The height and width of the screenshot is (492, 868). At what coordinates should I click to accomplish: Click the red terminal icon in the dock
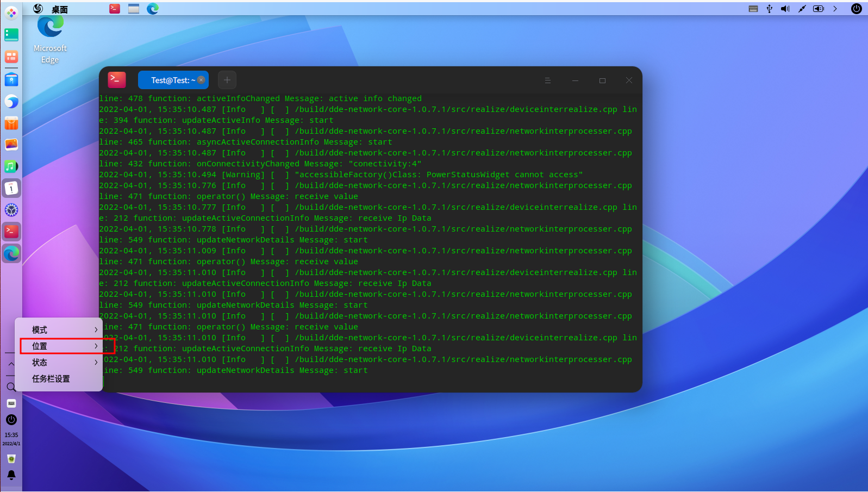pyautogui.click(x=11, y=232)
